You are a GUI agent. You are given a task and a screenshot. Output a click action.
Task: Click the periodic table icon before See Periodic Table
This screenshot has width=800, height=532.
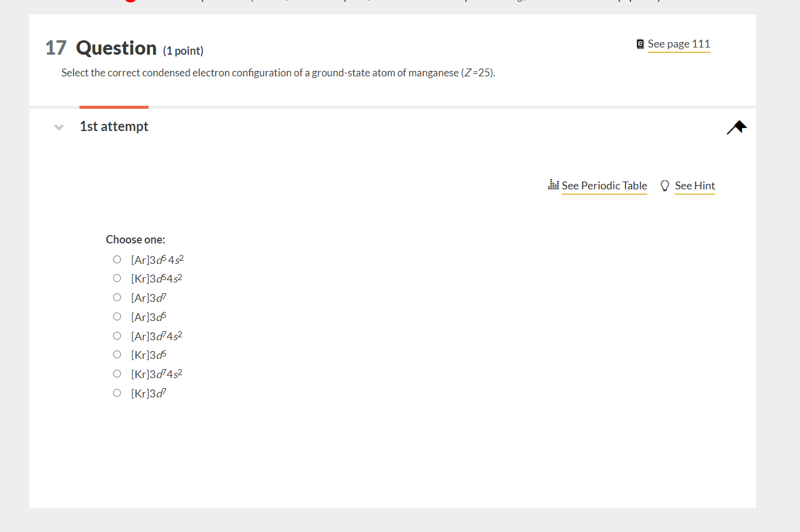(x=553, y=185)
